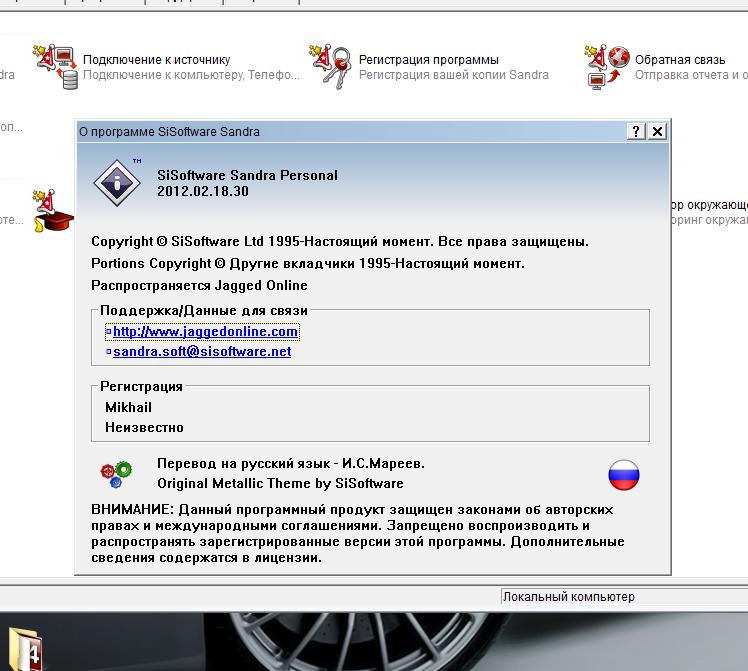Click the 'Перевод на русский язык' credit line
Viewport: 748px width, 671px height.
(x=291, y=464)
